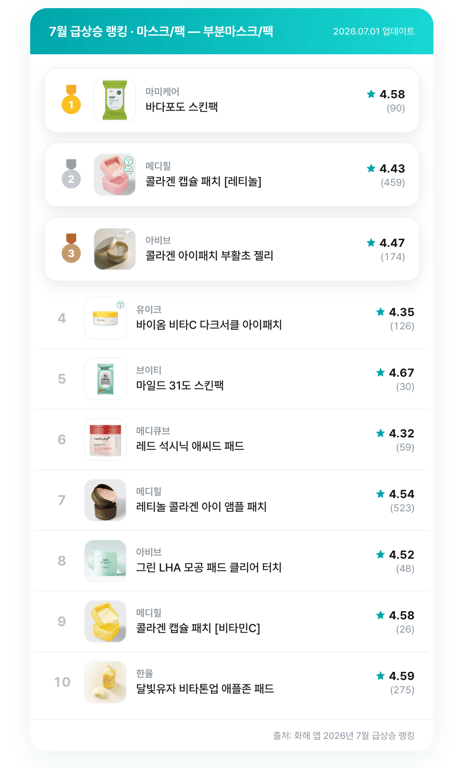Viewport: 466px width, 768px height.
Task: Click the gold rank 1 medal icon
Action: click(71, 99)
